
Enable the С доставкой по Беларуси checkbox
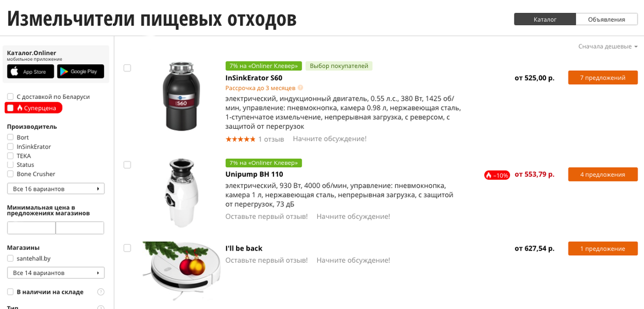[x=11, y=97]
